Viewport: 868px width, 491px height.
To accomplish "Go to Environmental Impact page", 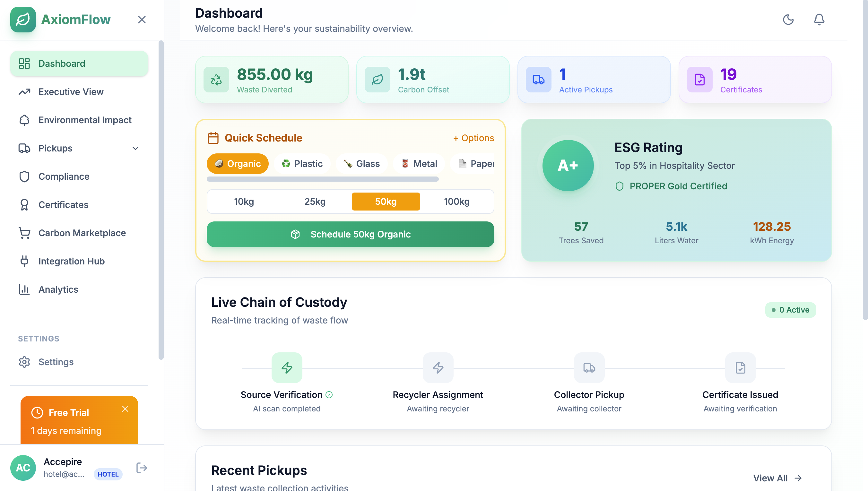I will 79,120.
